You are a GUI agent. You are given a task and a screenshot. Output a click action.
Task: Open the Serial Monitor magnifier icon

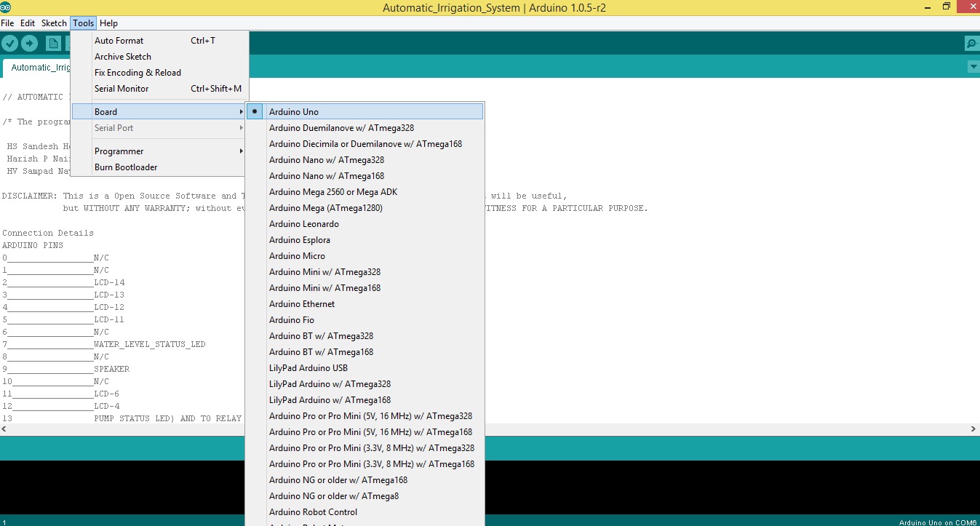[971, 44]
